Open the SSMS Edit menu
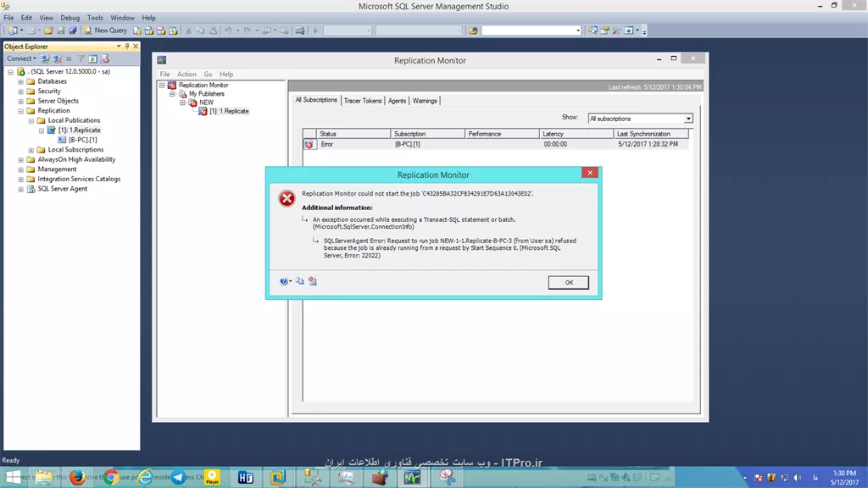The image size is (868, 488). (26, 18)
